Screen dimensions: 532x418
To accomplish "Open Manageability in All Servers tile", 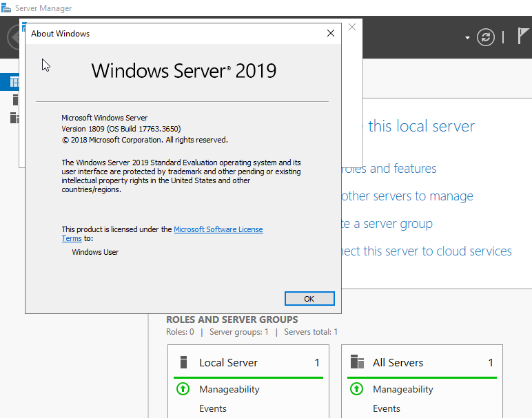I will point(403,389).
